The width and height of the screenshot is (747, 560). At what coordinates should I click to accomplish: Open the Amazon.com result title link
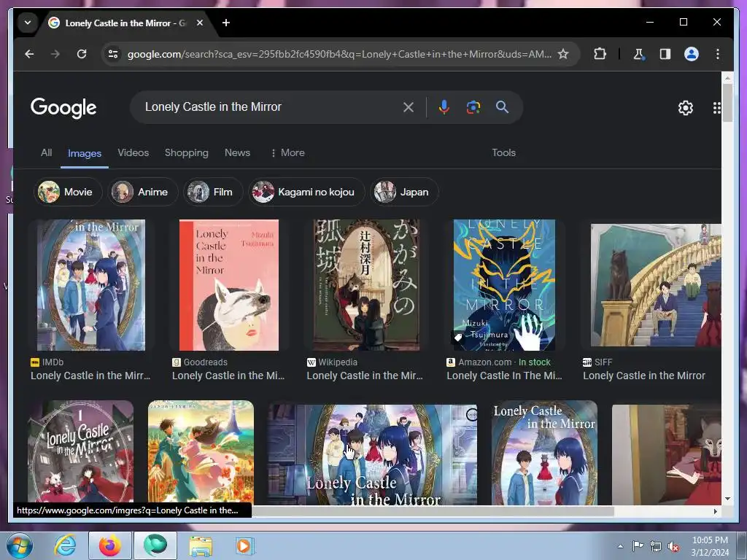(505, 376)
